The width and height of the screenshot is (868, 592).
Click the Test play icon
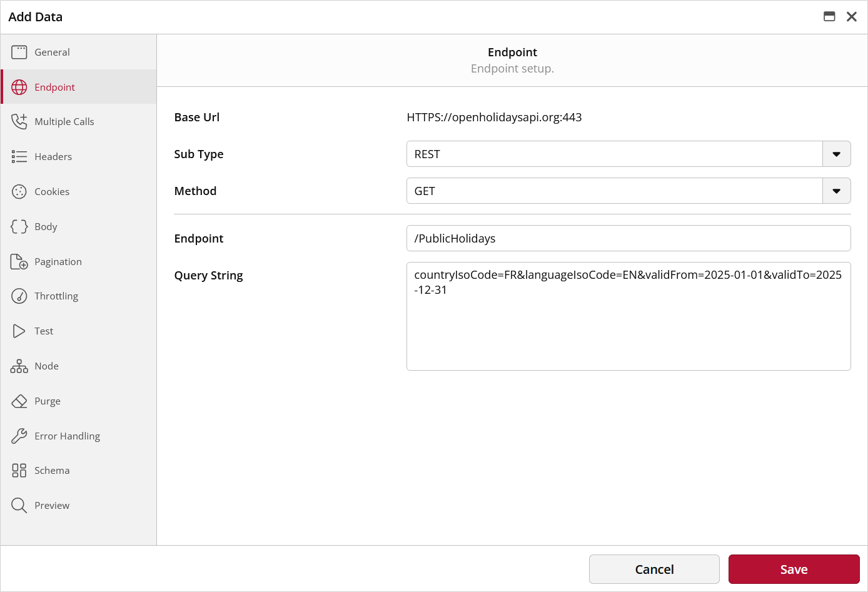coord(19,331)
